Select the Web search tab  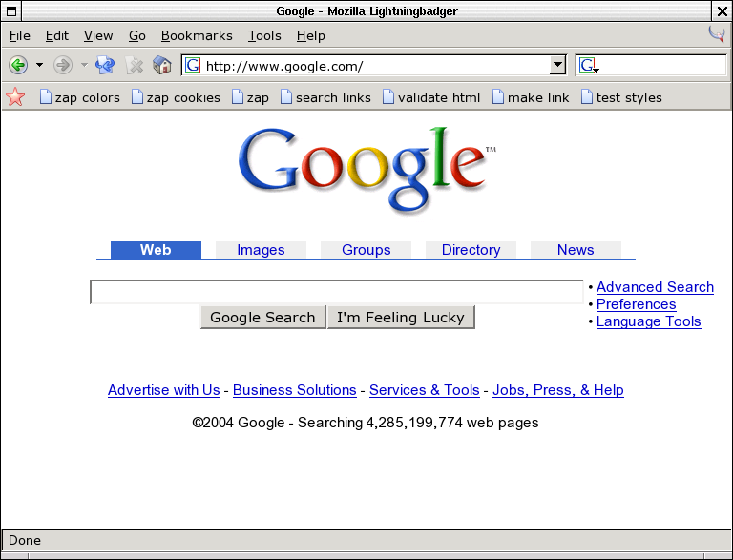point(156,250)
